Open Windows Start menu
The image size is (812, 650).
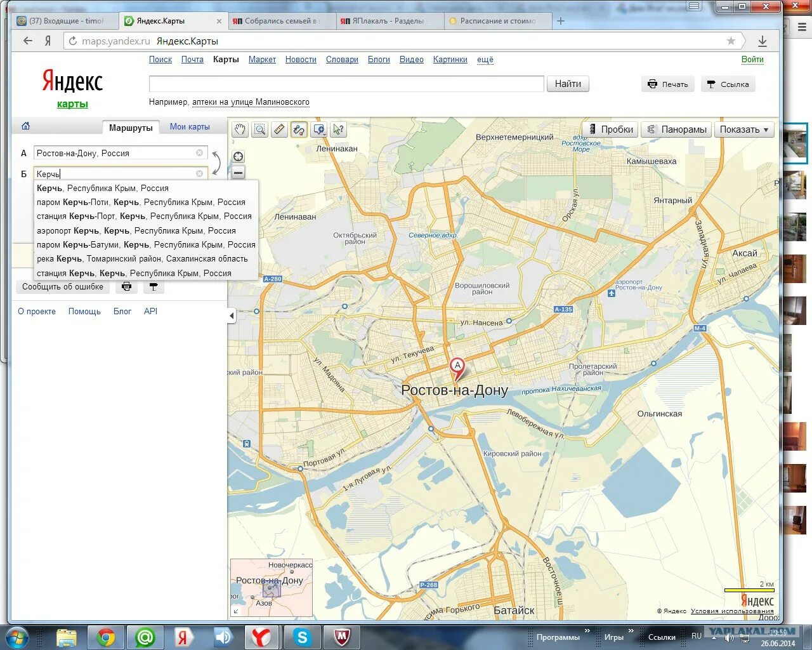(x=18, y=637)
